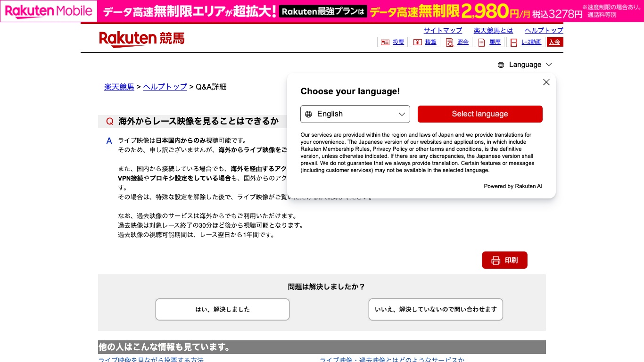Open the サイトマップ link

click(x=443, y=30)
